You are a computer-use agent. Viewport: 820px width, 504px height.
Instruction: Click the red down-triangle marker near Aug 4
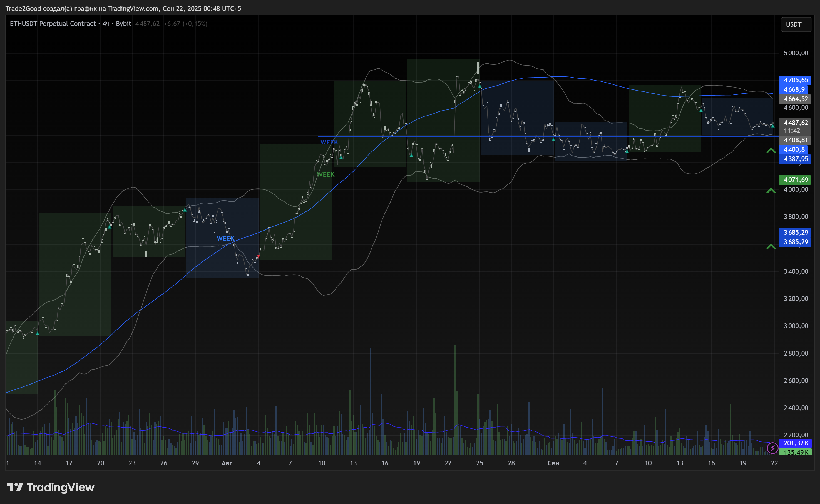(x=258, y=256)
